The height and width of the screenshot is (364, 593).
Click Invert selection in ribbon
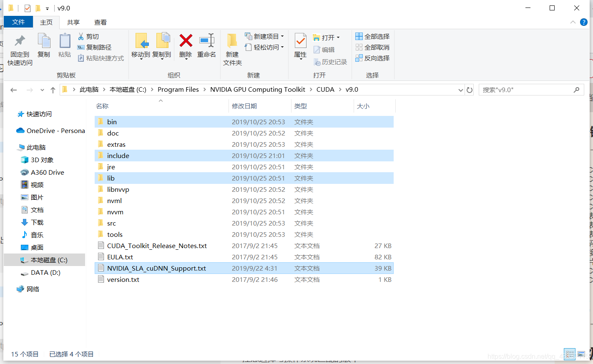coord(372,58)
